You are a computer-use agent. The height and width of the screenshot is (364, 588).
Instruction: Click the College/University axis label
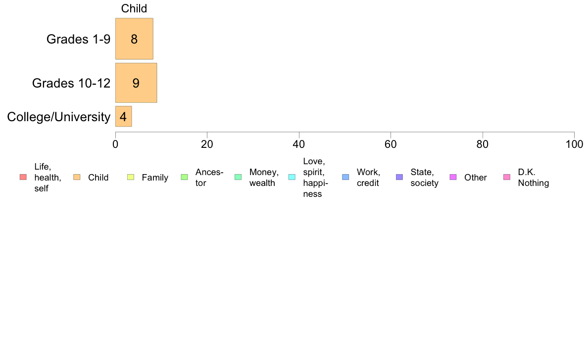(x=59, y=117)
